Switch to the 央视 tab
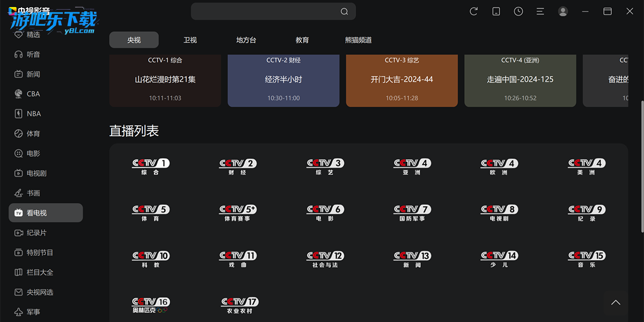Screen dimensions: 644x322 tap(134, 40)
